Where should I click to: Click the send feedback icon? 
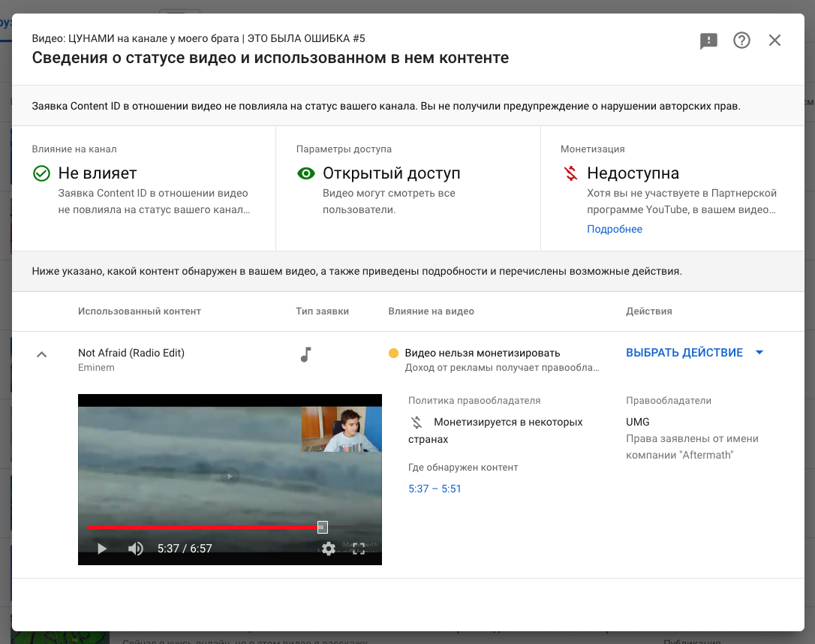708,41
